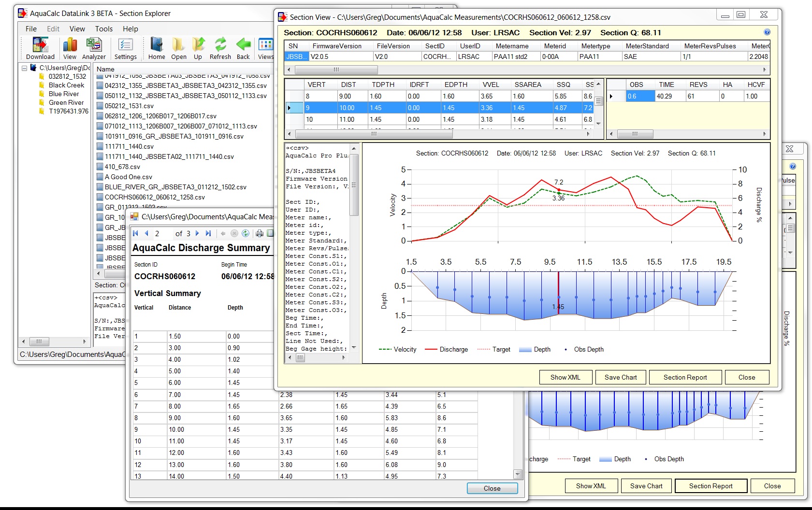This screenshot has width=812, height=510.
Task: Click report page number field
Action: [x=162, y=233]
